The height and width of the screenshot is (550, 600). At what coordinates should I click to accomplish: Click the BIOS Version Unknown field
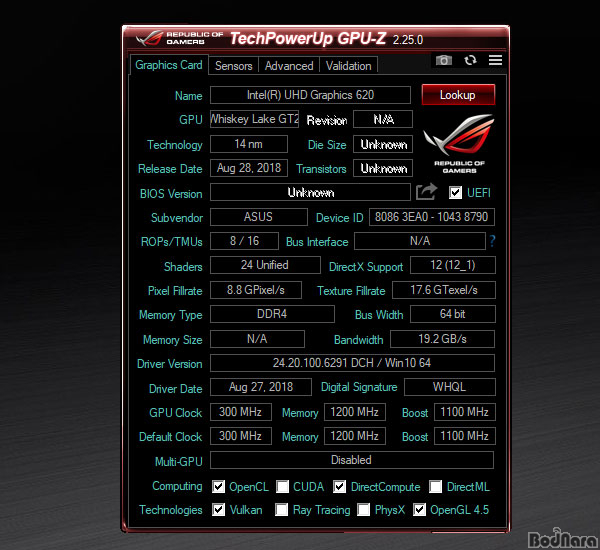click(x=310, y=192)
